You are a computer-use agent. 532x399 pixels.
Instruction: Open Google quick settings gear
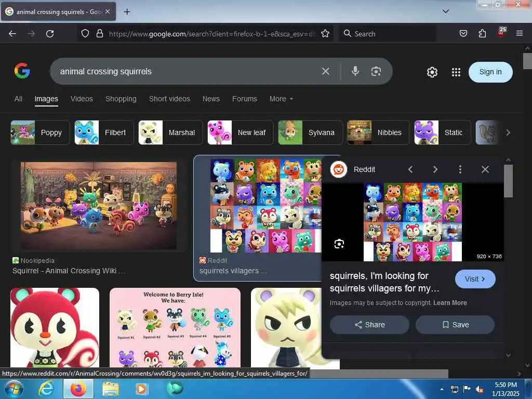432,72
